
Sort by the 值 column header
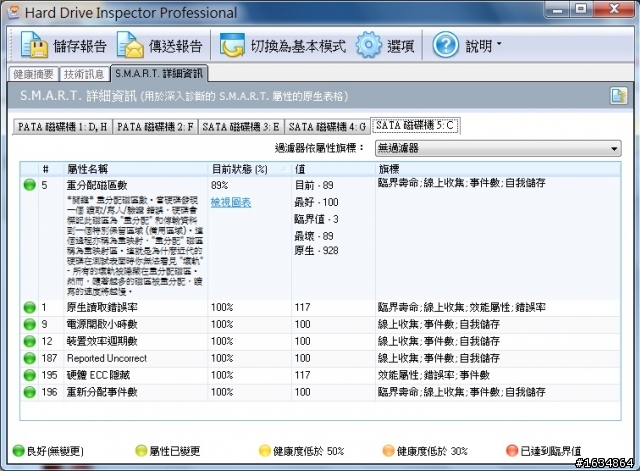click(333, 169)
